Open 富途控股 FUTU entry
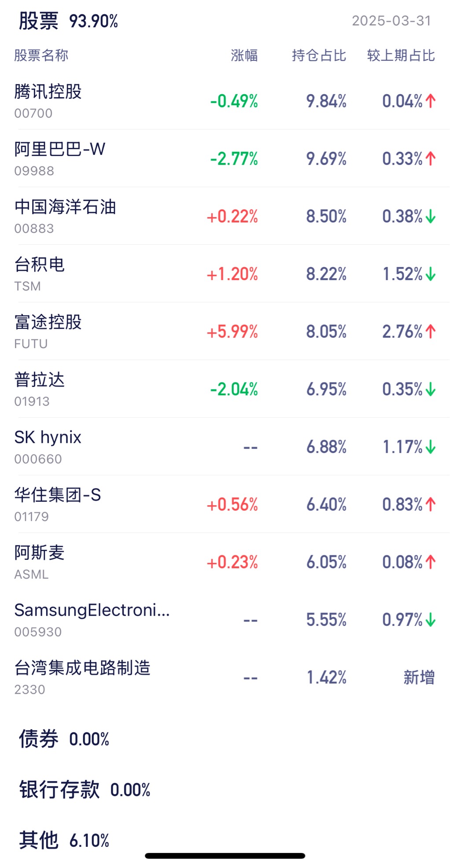Image resolution: width=450 pixels, height=868 pixels. click(x=225, y=331)
